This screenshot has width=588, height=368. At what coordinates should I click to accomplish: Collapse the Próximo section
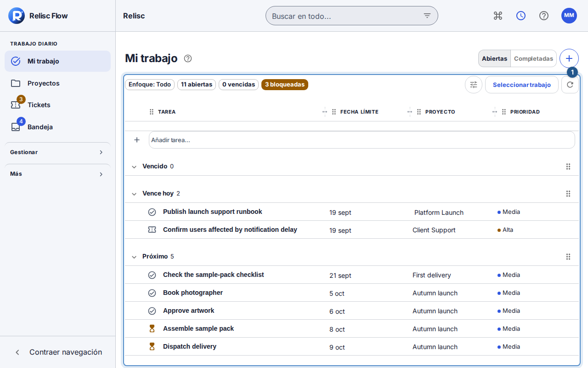tap(134, 257)
